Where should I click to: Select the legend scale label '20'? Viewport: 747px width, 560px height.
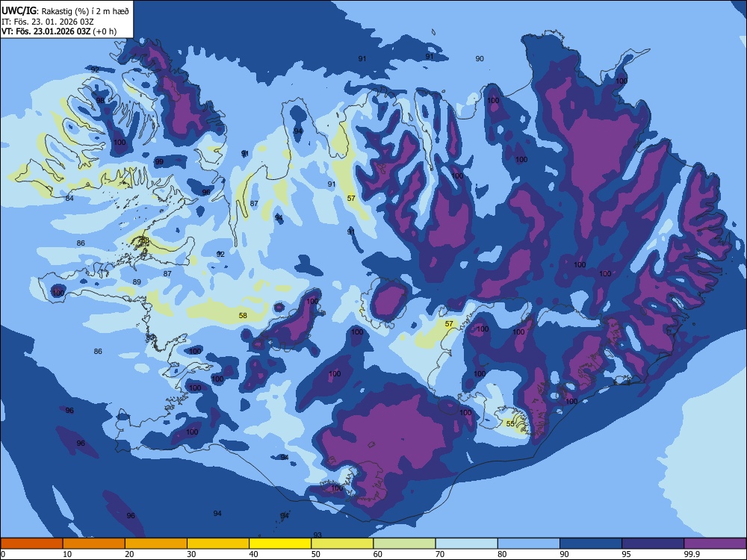click(x=129, y=554)
